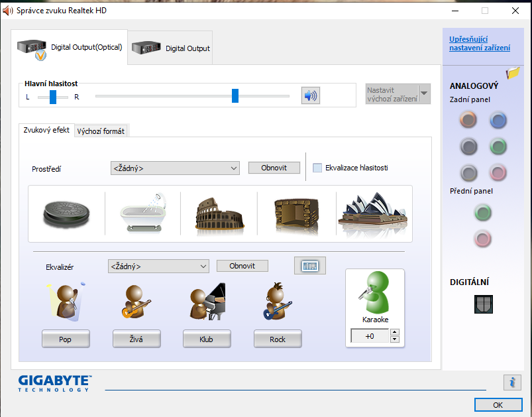Click the grey rear panel jack
This screenshot has height=417, width=532.
pos(468,172)
